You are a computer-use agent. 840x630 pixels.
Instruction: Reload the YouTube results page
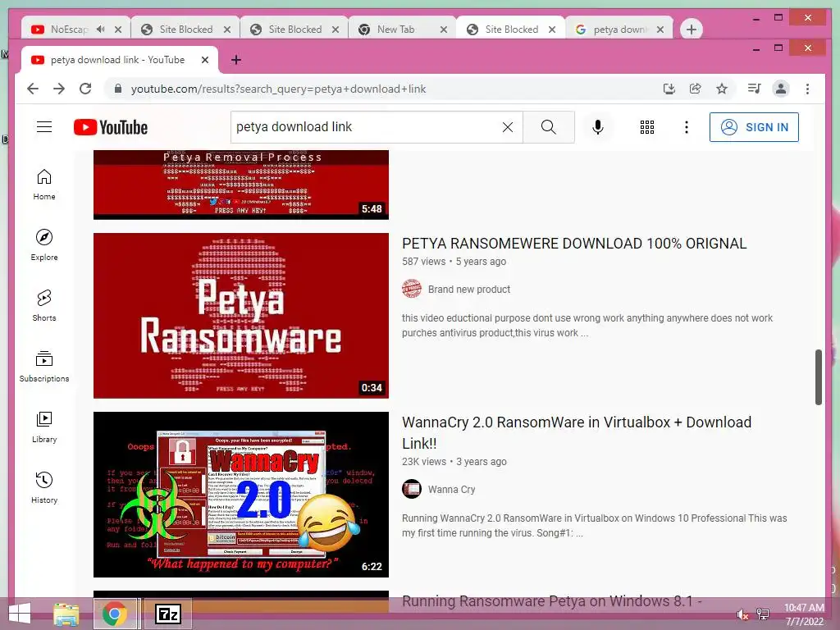85,89
